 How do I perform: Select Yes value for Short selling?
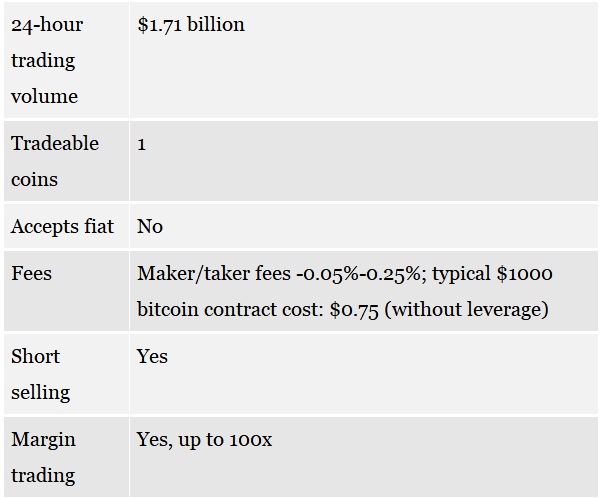point(152,356)
